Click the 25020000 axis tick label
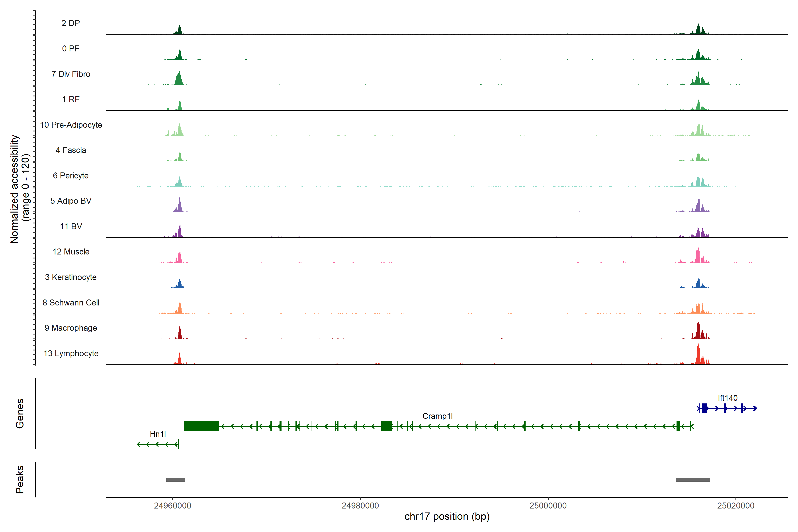 point(735,506)
